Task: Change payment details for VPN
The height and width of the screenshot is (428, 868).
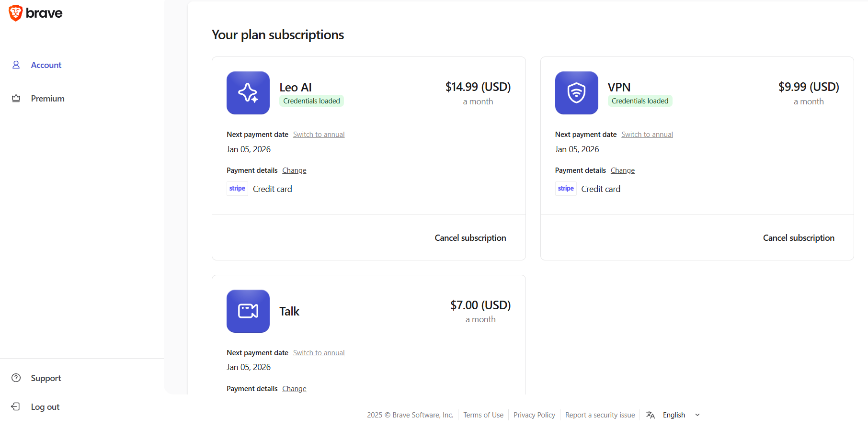Action: click(x=622, y=170)
